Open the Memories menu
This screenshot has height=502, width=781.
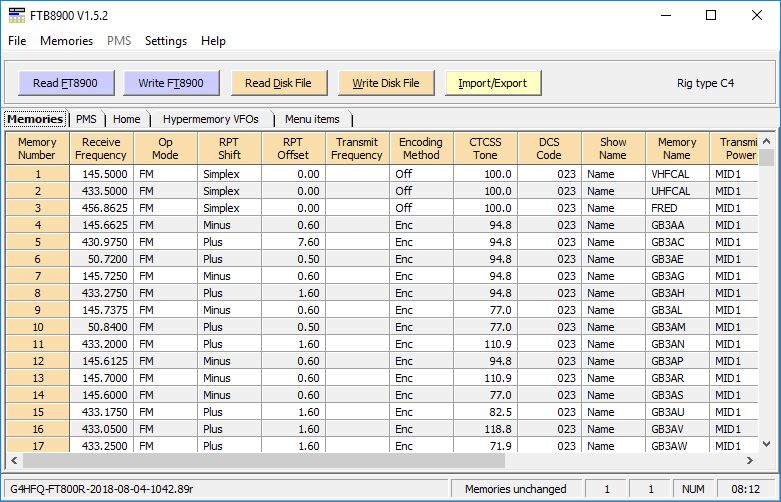coord(66,41)
